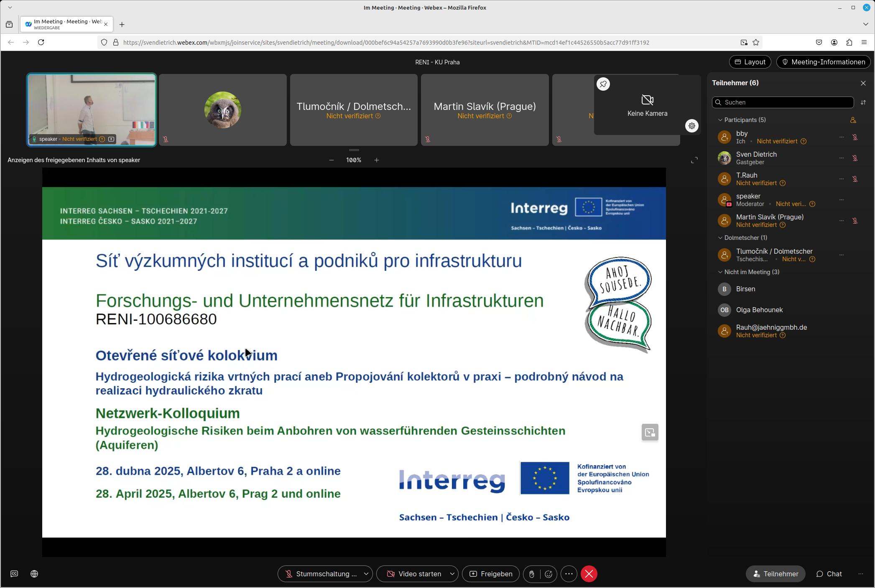This screenshot has width=875, height=588.
Task: Open video options arrow next to Video starten
Action: point(452,574)
